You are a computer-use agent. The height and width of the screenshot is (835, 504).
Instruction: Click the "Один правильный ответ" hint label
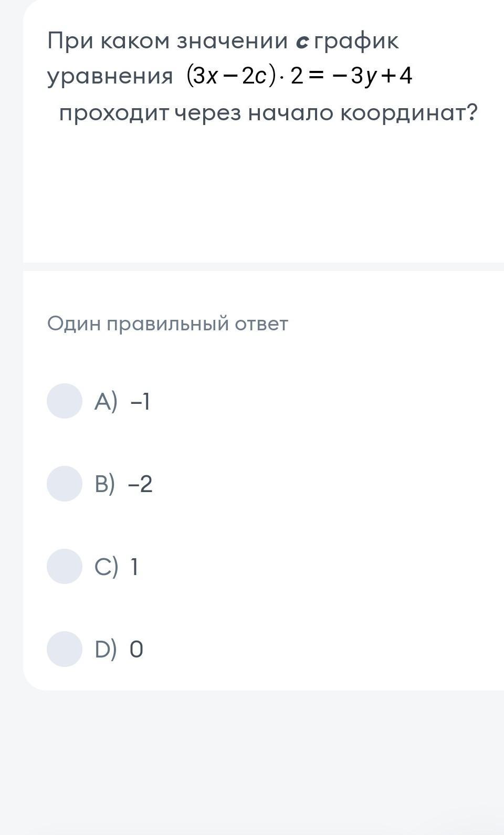[167, 323]
